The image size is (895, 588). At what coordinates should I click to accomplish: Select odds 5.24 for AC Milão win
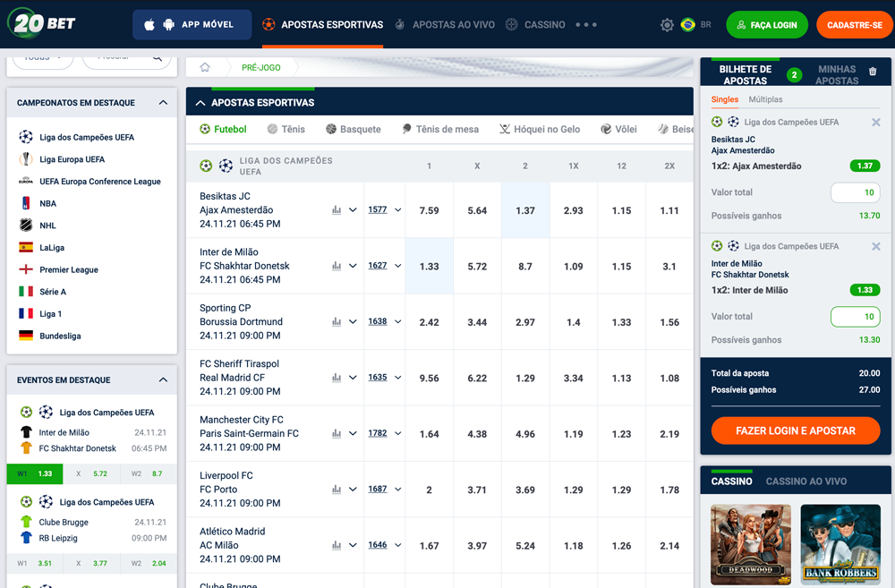(525, 546)
